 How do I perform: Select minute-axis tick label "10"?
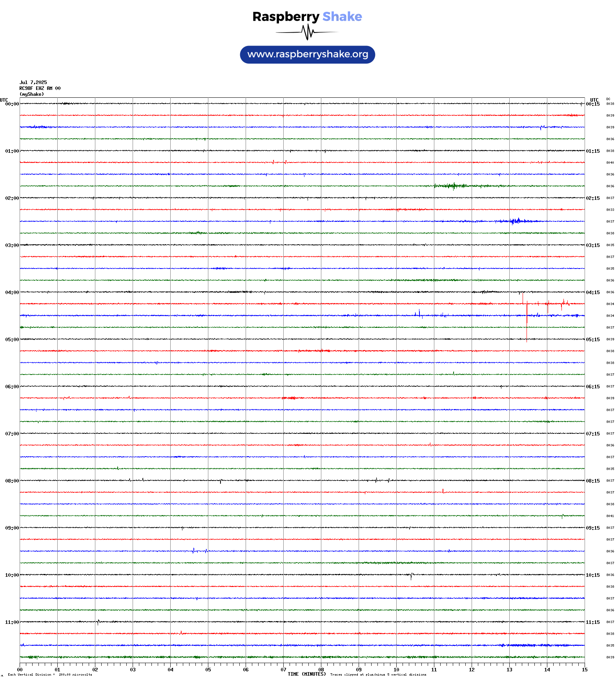pos(396,670)
